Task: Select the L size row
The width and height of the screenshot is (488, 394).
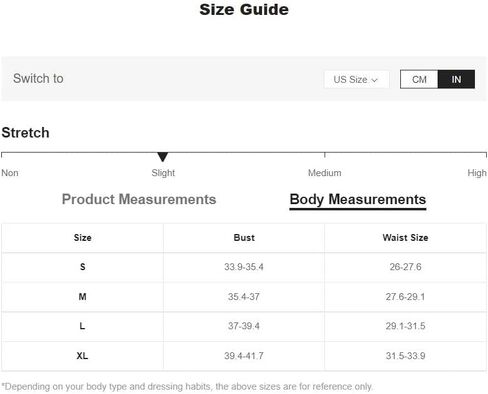Action: pyautogui.click(x=244, y=326)
